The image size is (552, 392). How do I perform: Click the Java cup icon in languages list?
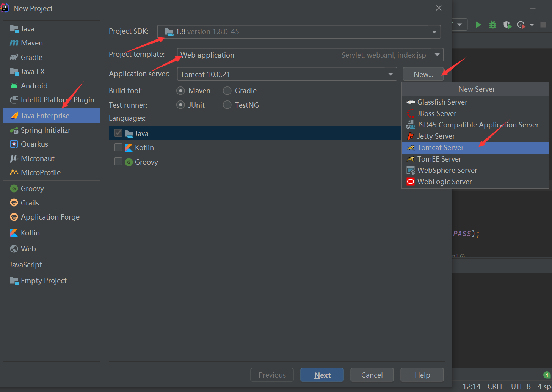coord(129,134)
